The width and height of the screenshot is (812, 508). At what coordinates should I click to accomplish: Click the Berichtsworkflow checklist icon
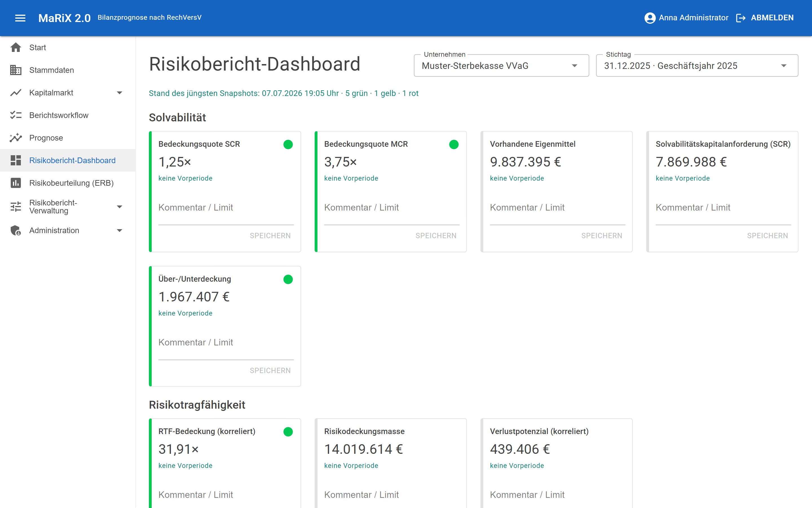[x=16, y=115]
